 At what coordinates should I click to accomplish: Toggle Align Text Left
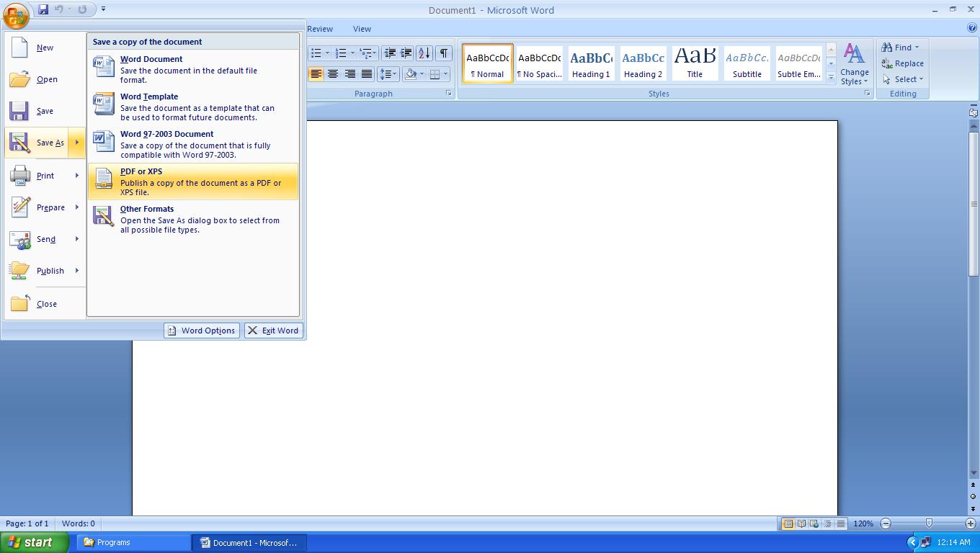pos(316,73)
